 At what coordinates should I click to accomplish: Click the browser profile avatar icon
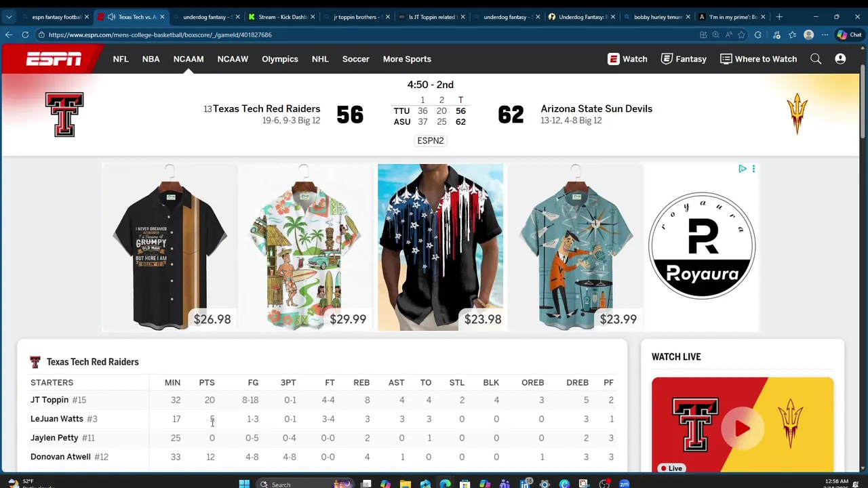[x=808, y=35]
